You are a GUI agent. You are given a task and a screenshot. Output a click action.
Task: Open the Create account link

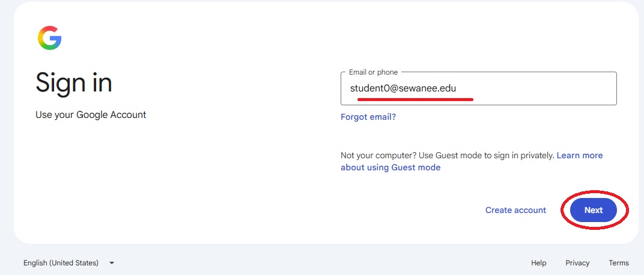point(515,210)
